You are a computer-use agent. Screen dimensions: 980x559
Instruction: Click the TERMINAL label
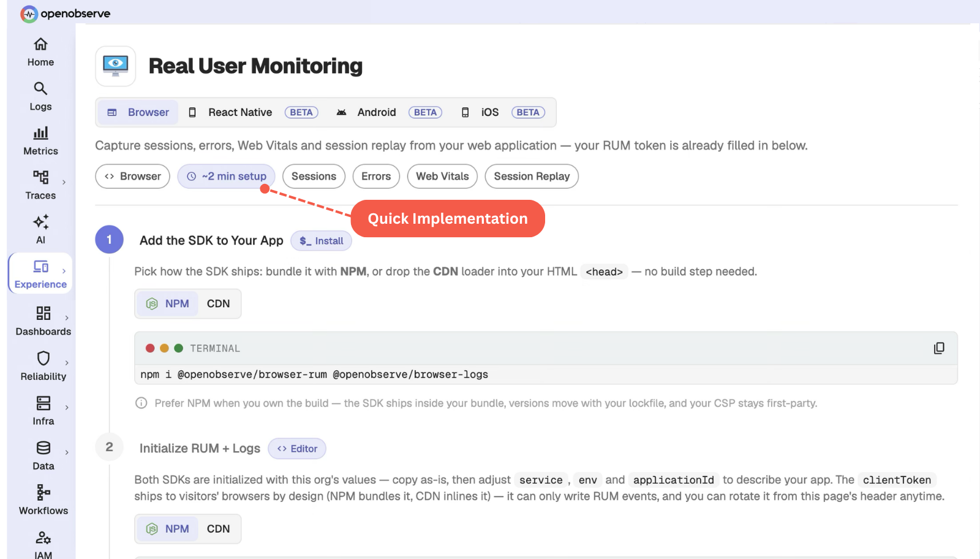click(215, 348)
